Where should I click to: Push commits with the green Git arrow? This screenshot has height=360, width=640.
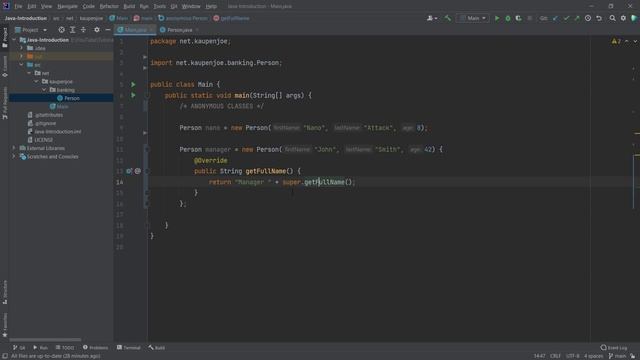coord(577,18)
